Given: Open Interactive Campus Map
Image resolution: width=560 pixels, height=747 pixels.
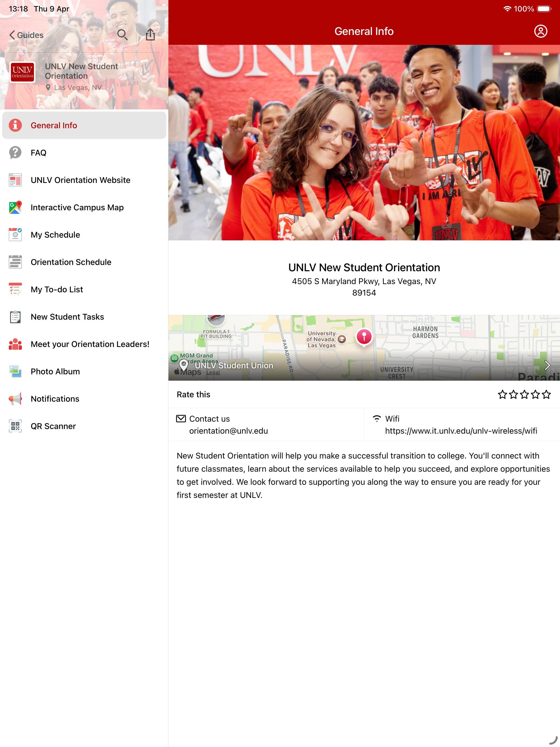Looking at the screenshot, I should [x=84, y=207].
